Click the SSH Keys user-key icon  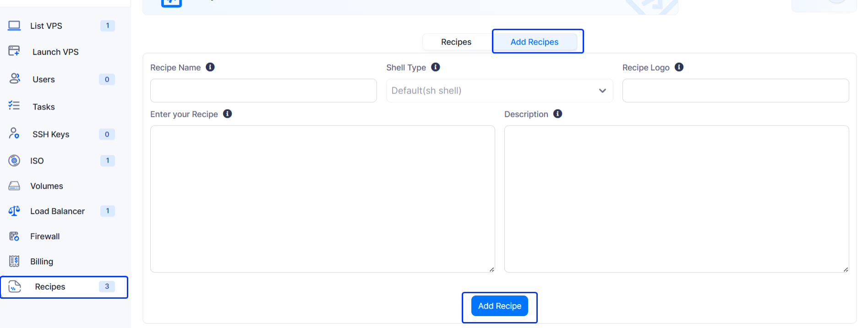coord(14,133)
